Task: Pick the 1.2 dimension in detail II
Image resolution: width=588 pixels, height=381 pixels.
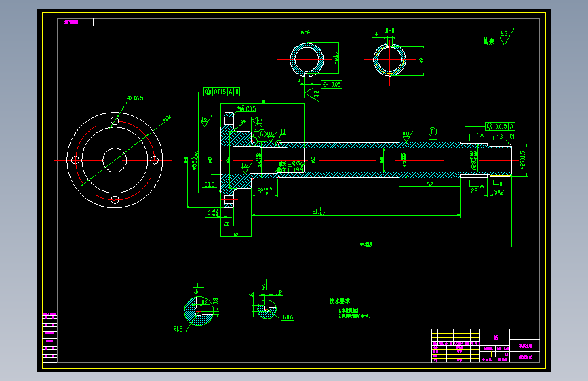Action: coord(279,293)
